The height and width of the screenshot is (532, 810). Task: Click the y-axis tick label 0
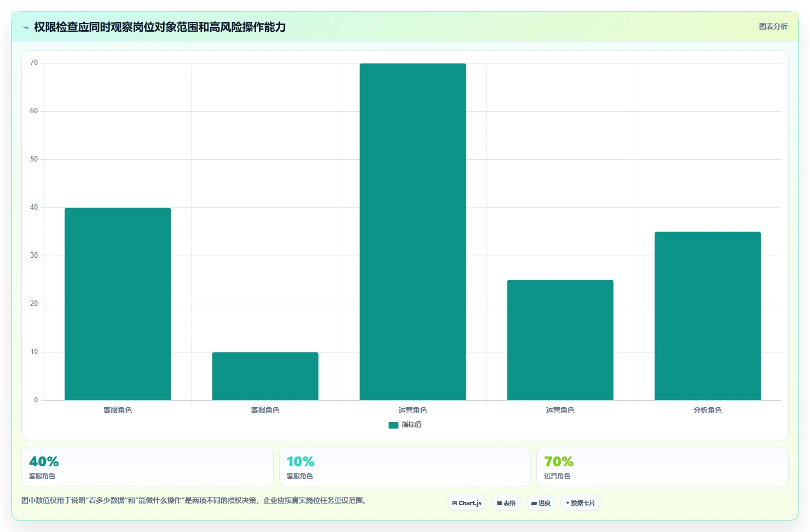pyautogui.click(x=36, y=400)
